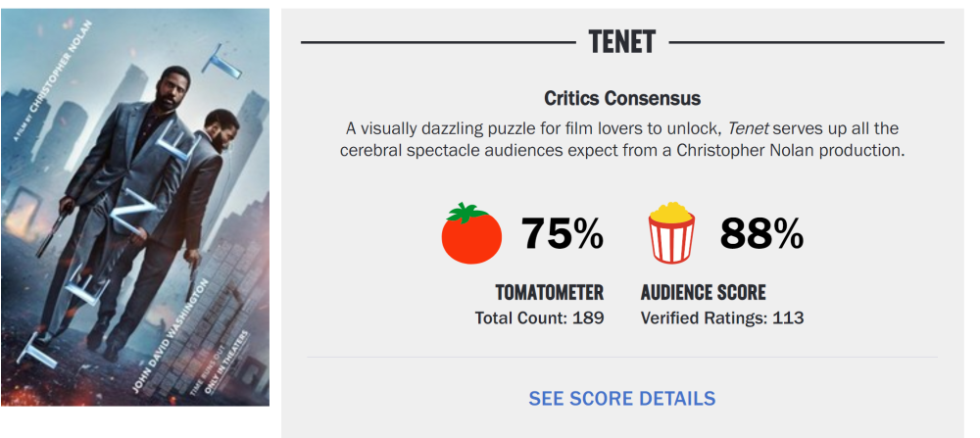This screenshot has height=438, width=980.
Task: Click the yellow popcorn top of bucket
Action: click(x=672, y=212)
